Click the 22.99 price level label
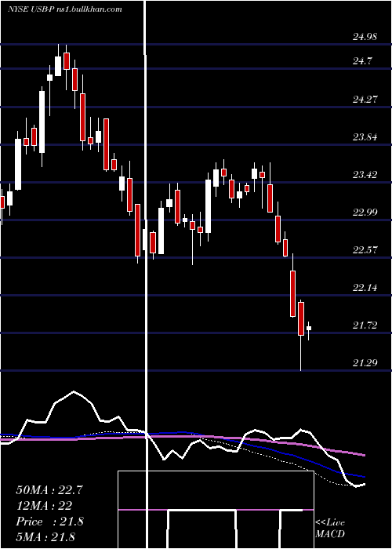The image size is (392, 549). pos(365,213)
